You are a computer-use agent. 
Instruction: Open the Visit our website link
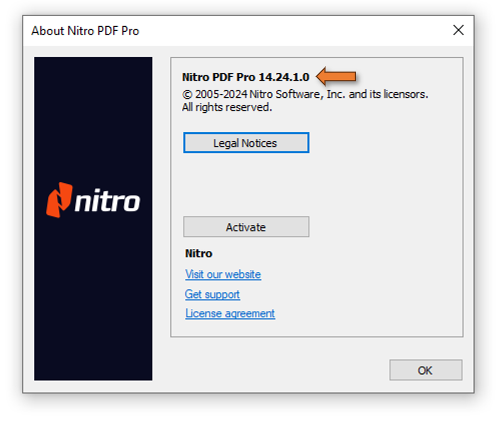(223, 275)
